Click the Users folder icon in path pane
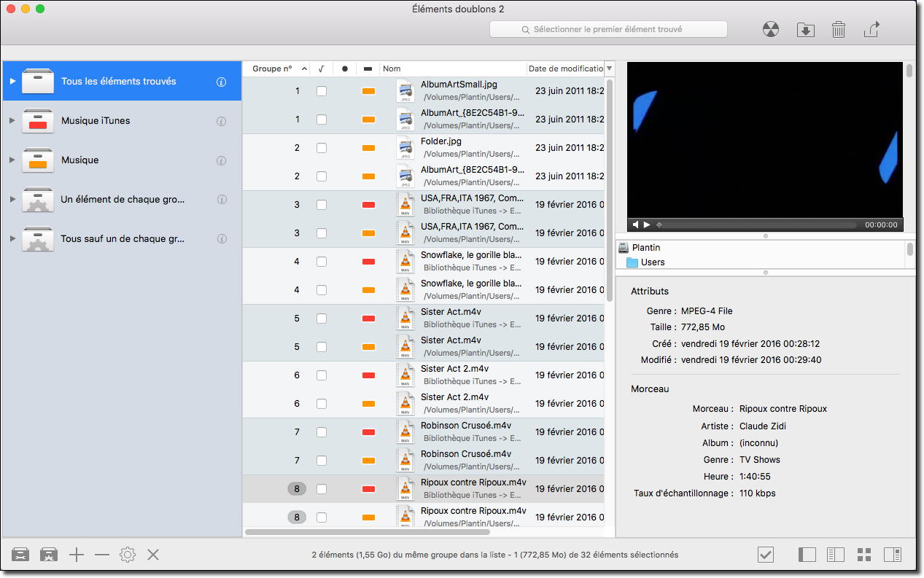 click(x=632, y=262)
